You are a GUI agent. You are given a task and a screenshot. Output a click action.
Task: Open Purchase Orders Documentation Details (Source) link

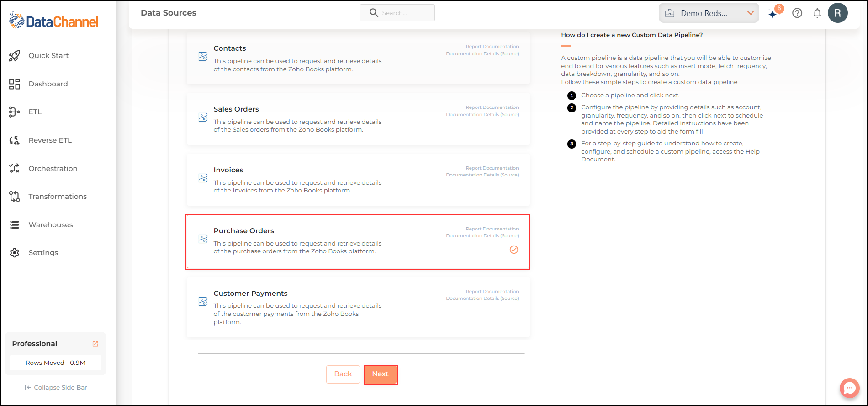(x=482, y=236)
